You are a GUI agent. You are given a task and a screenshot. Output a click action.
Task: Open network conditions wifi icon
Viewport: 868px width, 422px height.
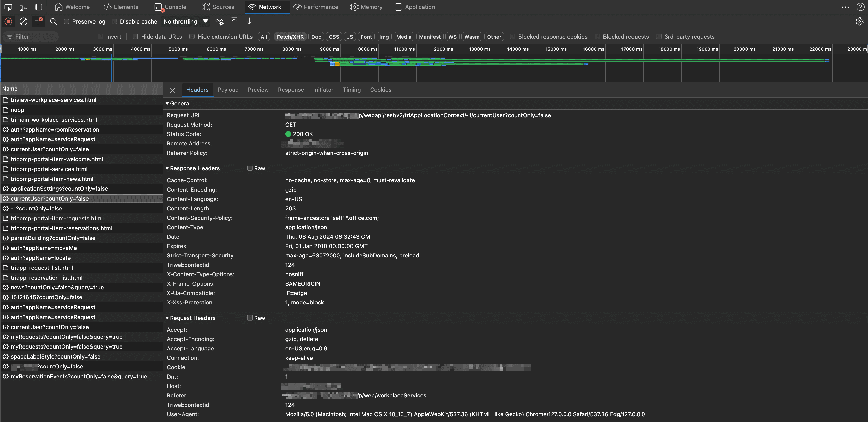219,22
